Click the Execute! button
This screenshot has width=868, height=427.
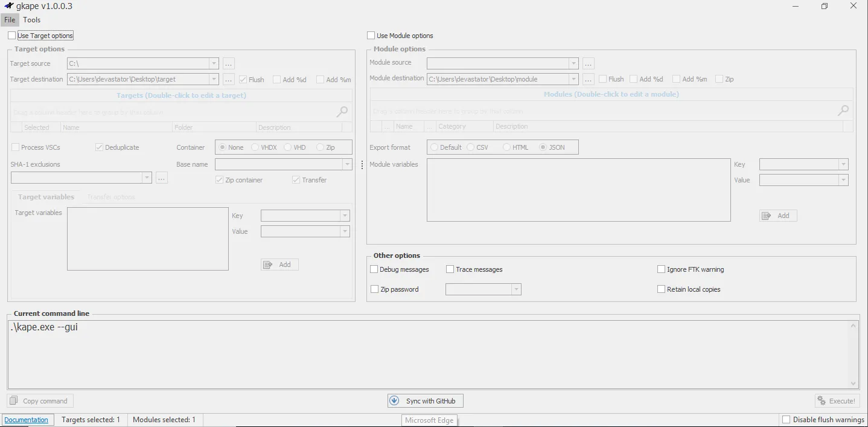[837, 400]
